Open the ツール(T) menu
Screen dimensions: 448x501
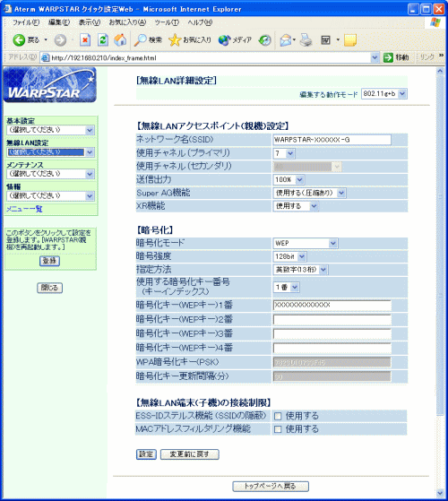point(167,22)
